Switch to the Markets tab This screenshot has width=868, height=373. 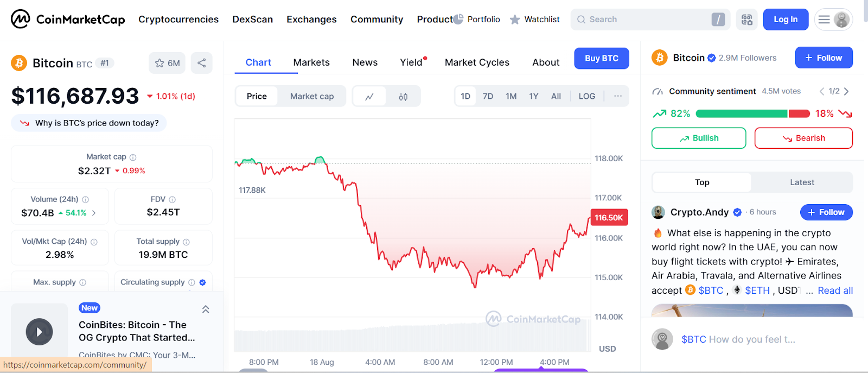click(x=311, y=62)
